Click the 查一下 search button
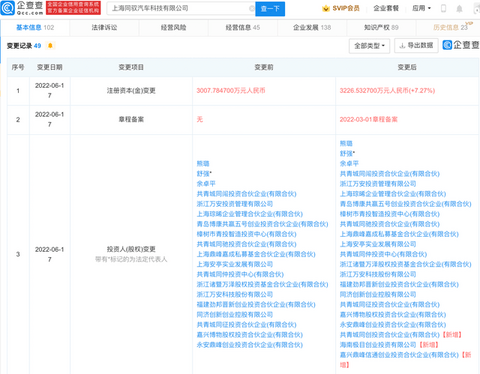Image resolution: width=480 pixels, height=374 pixels. tap(270, 9)
